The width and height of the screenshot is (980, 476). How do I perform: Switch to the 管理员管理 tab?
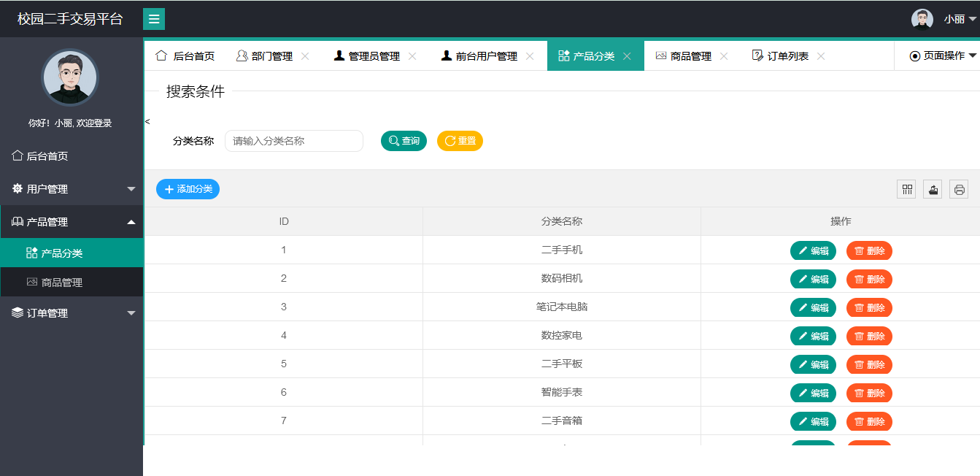point(374,55)
